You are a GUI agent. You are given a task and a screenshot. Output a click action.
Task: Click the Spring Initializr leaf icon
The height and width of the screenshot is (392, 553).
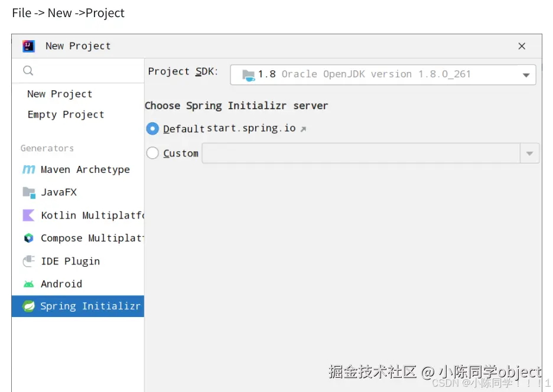(28, 306)
